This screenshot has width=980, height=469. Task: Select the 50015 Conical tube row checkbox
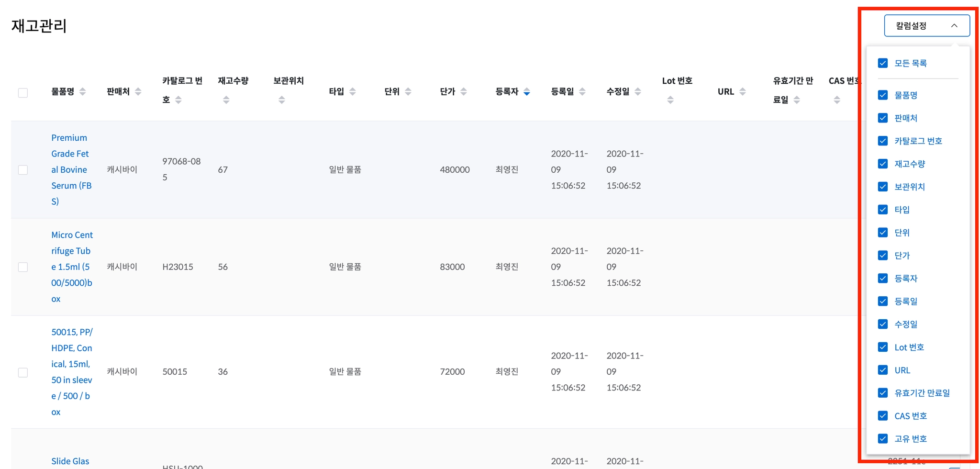point(23,372)
